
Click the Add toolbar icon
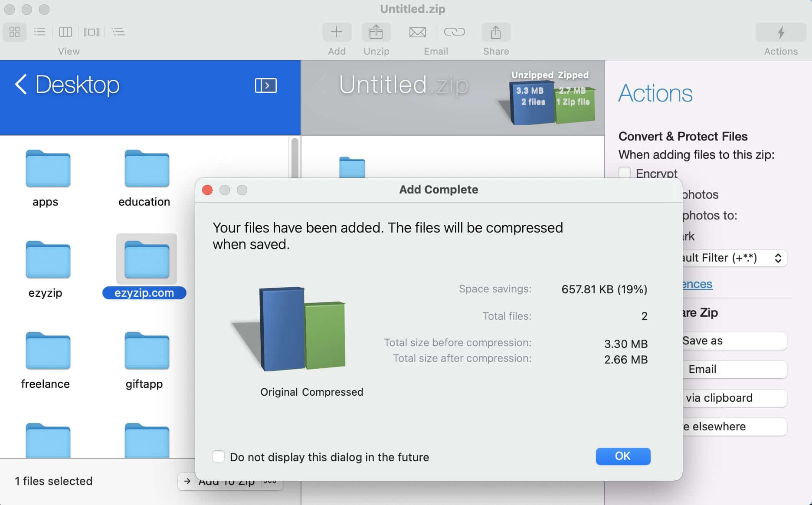pos(337,32)
